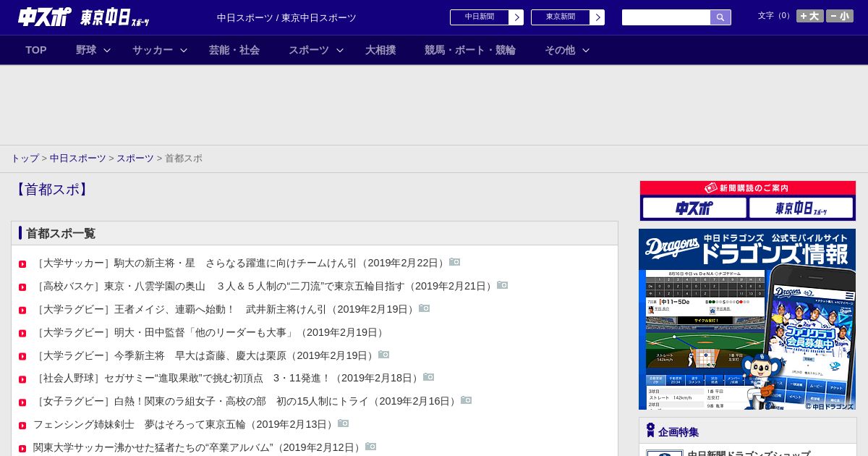
Task: Open 芸能・社会 in navigation bar
Action: pos(234,50)
